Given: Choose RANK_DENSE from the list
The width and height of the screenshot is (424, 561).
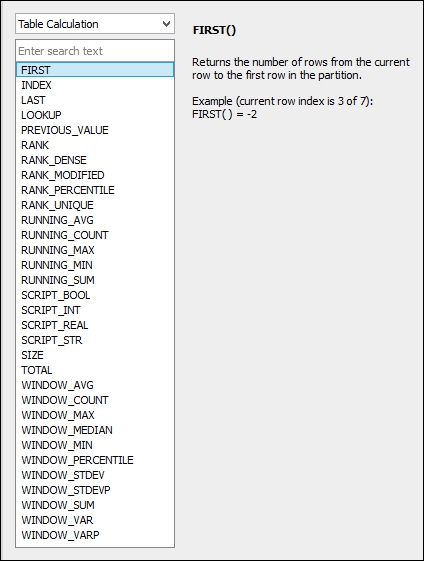Looking at the screenshot, I should (95, 160).
